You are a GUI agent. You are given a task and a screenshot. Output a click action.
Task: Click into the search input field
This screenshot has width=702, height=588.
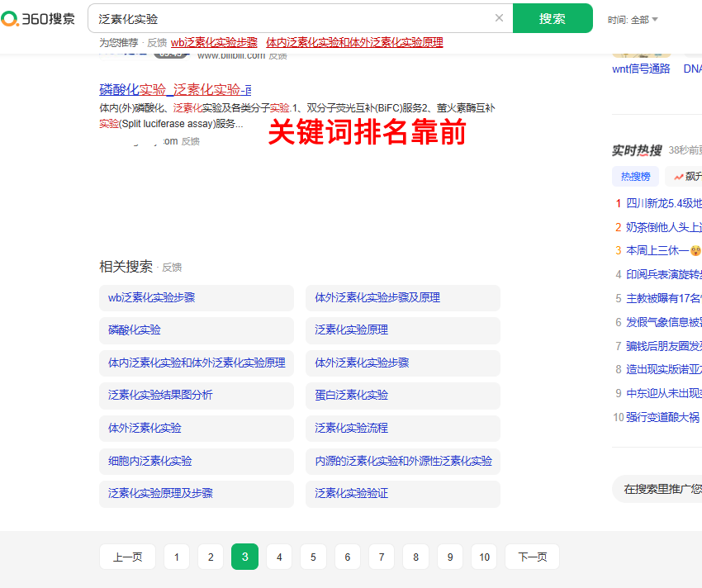[x=289, y=18]
